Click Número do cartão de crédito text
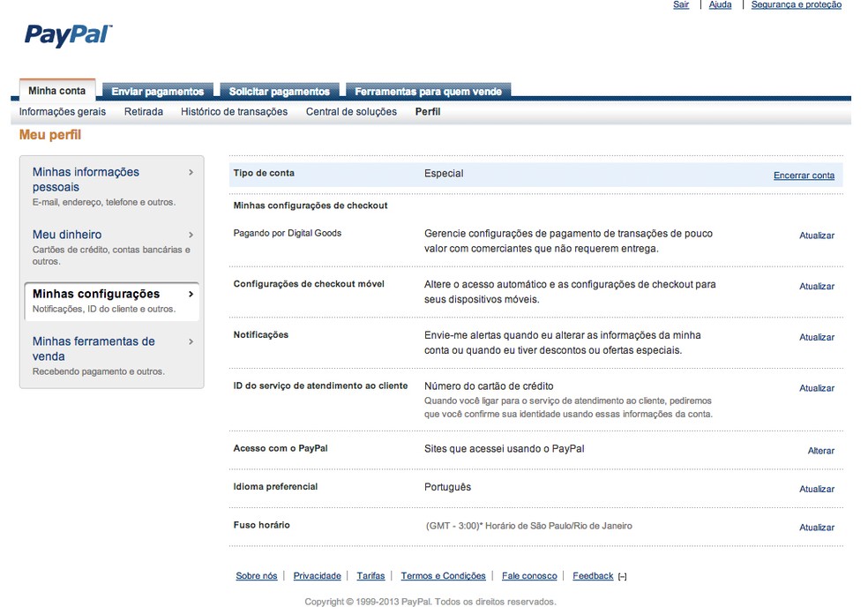 click(489, 386)
